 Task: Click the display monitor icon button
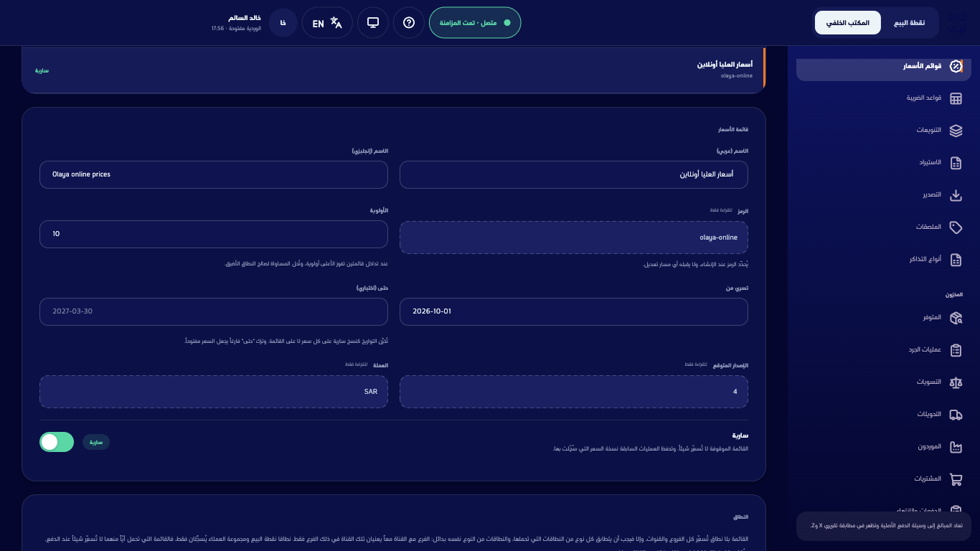coord(373,23)
